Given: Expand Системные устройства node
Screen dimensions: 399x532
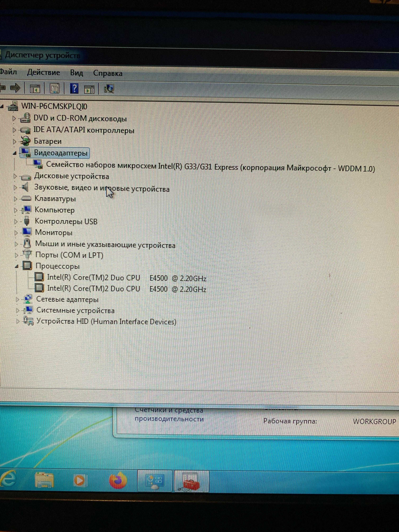Looking at the screenshot, I should click(18, 310).
